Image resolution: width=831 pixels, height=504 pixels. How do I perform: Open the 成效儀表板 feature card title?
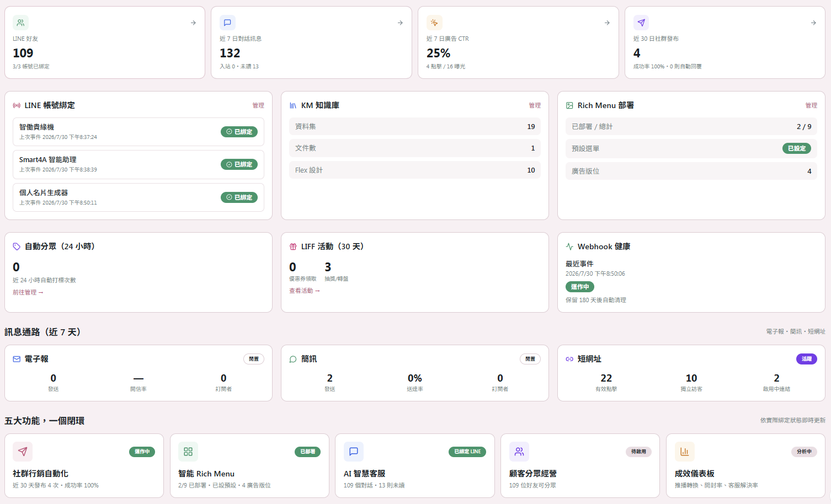[x=695, y=474]
